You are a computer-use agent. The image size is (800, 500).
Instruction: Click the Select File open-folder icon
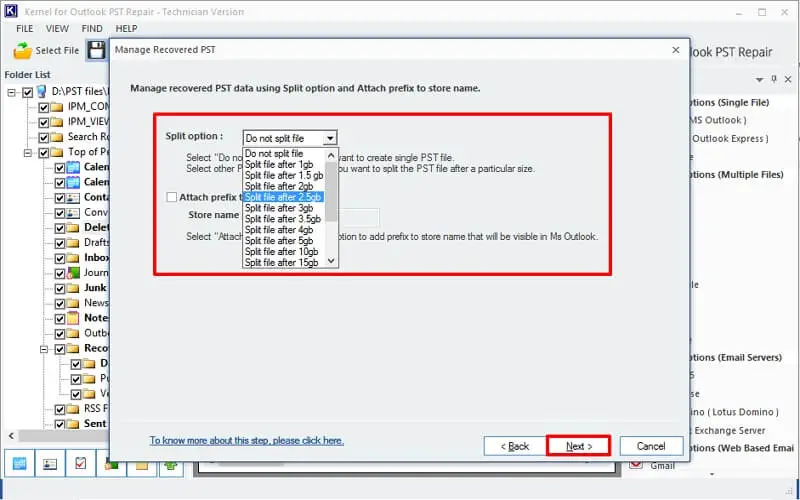click(22, 51)
